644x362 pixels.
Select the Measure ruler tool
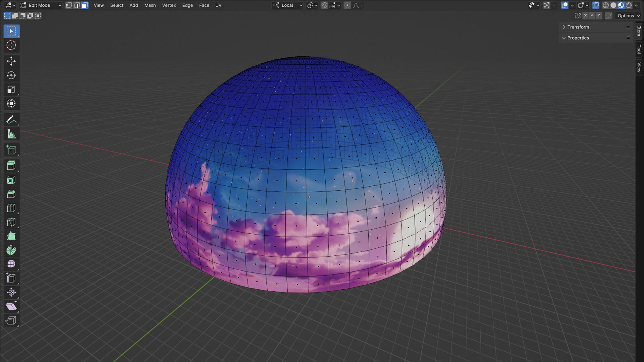11,134
